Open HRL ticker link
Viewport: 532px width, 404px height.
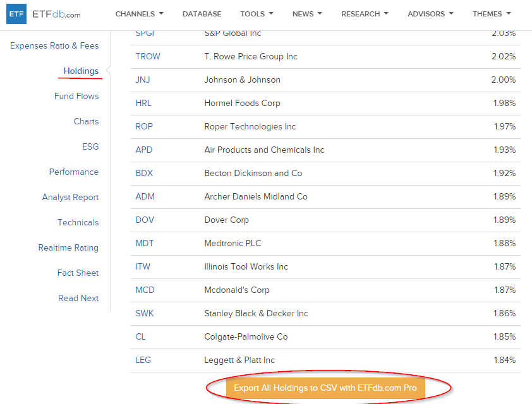(143, 103)
